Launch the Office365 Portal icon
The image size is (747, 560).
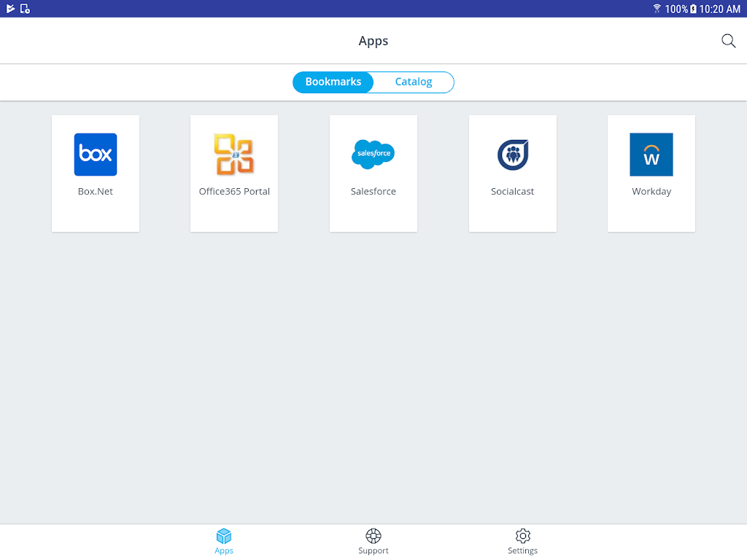(234, 155)
